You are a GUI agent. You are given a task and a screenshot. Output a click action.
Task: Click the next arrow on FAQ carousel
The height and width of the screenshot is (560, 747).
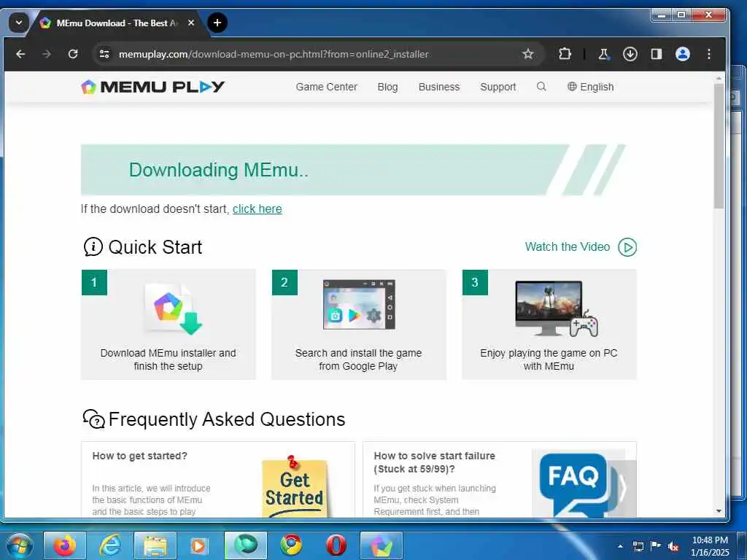click(623, 487)
